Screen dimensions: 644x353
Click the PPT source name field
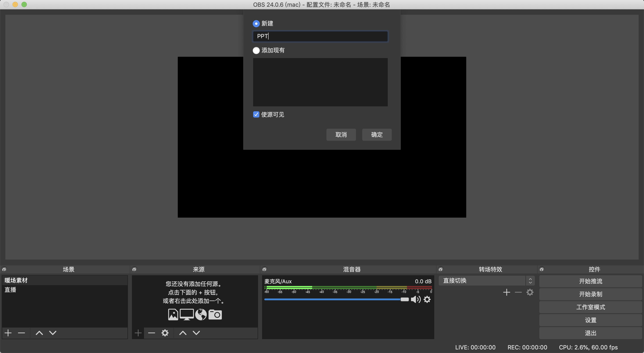click(320, 36)
